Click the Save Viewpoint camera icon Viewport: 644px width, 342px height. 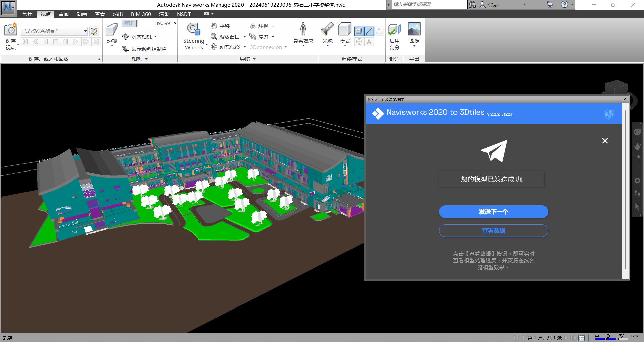click(11, 29)
